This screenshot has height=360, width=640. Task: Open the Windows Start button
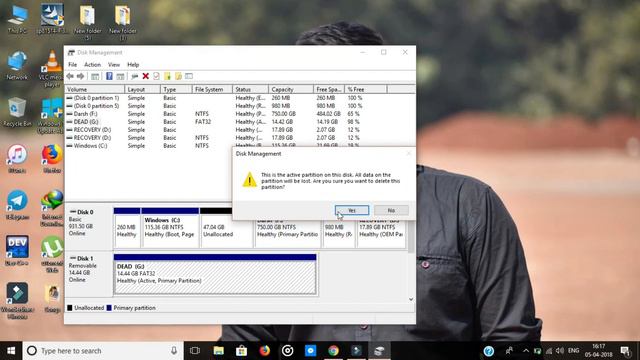pos(11,351)
